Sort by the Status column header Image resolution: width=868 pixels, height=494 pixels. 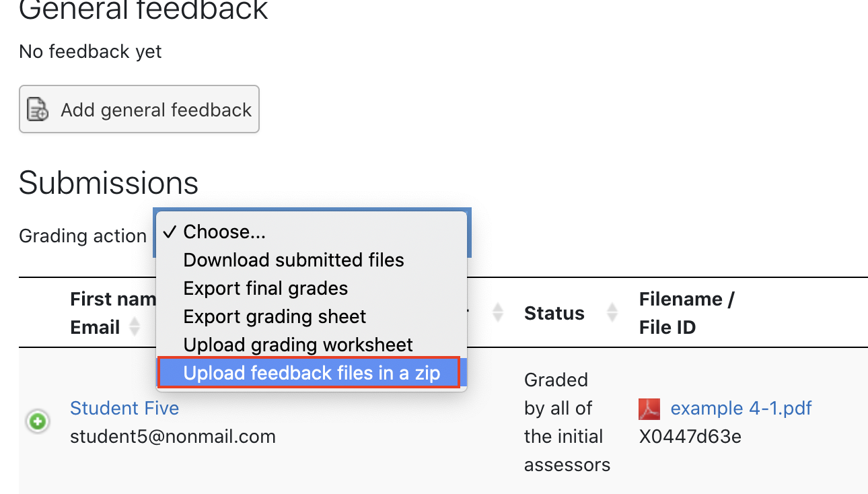(x=554, y=313)
